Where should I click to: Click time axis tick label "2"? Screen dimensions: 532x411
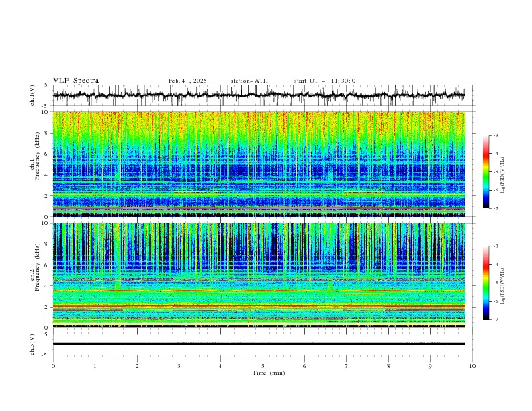coord(137,366)
